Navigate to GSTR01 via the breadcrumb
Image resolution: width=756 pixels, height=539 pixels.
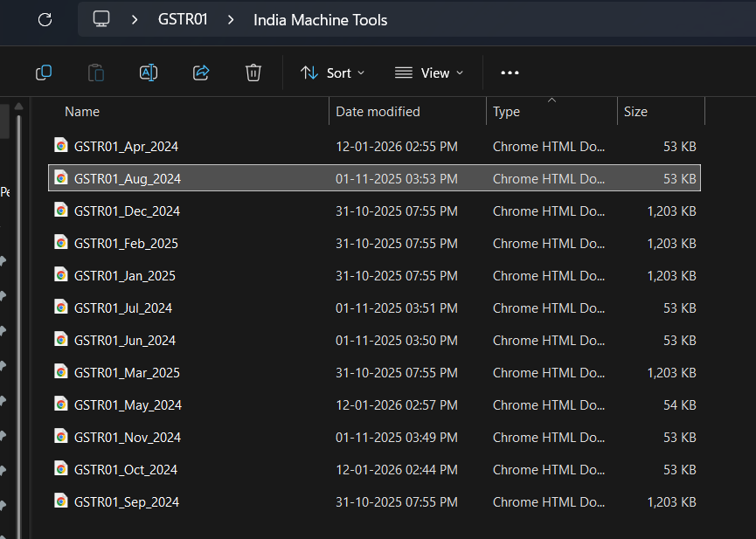[x=183, y=19]
